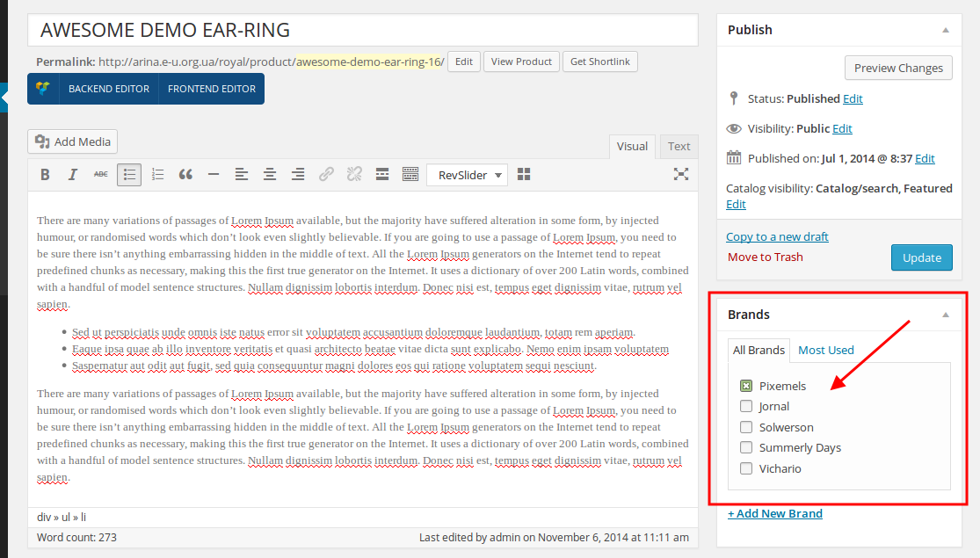
Task: Check the Solwerson brand
Action: coord(746,427)
